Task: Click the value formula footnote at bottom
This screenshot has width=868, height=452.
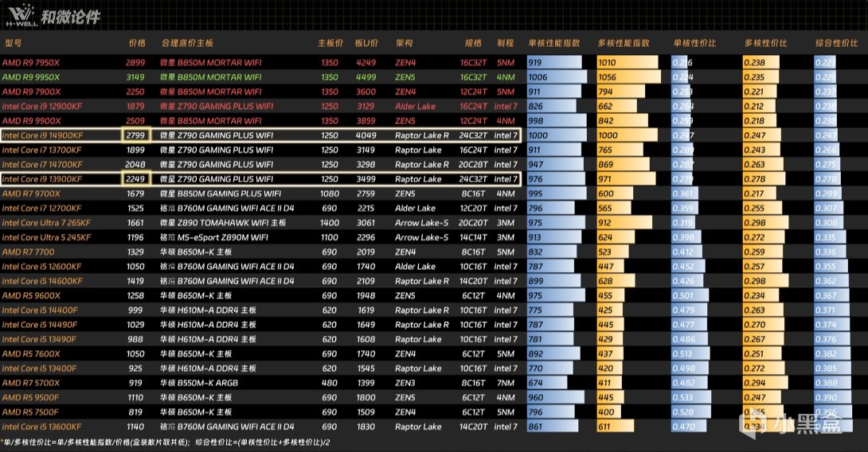Action: pos(166,442)
